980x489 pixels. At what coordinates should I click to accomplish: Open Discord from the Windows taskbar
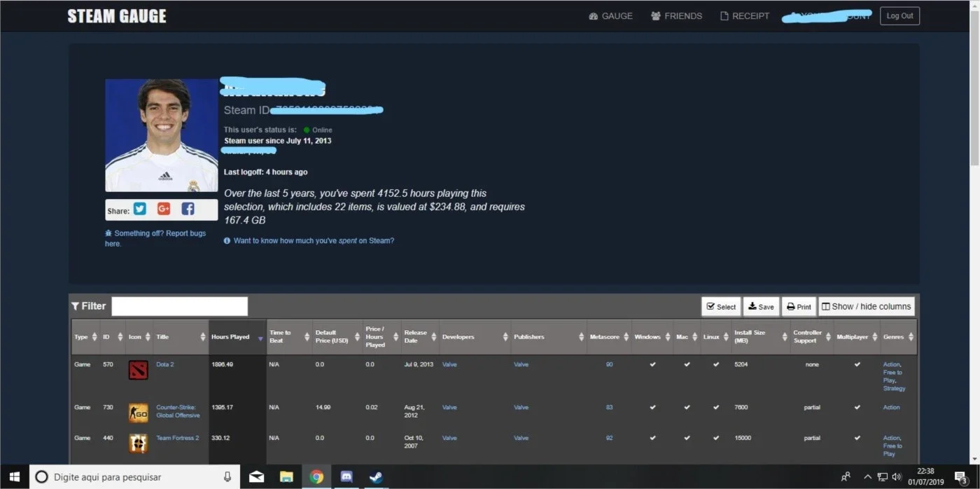(346, 477)
